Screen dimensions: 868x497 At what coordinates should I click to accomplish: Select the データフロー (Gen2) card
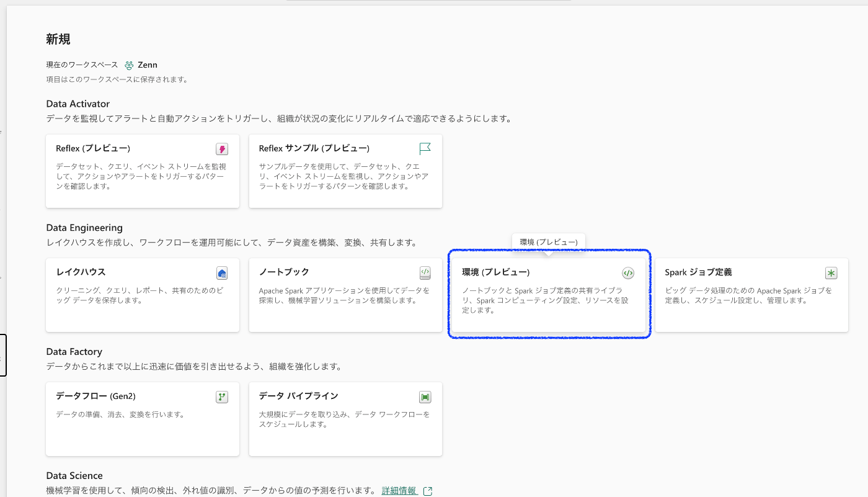click(143, 419)
